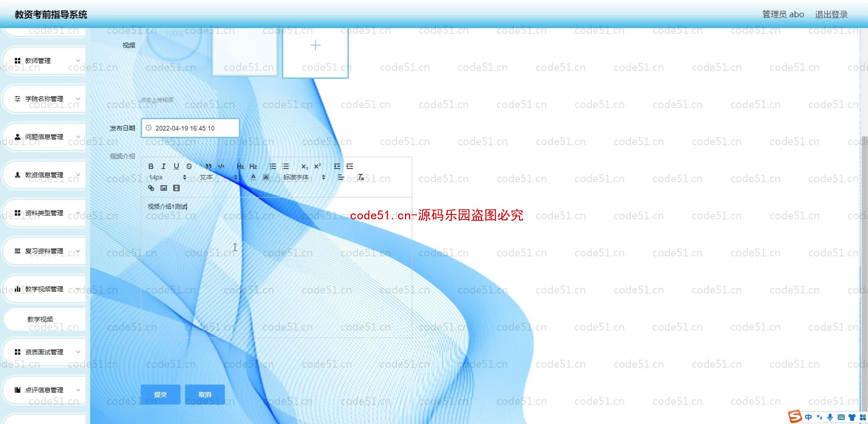The image size is (868, 424).
Task: Click the 提交 button
Action: point(161,394)
